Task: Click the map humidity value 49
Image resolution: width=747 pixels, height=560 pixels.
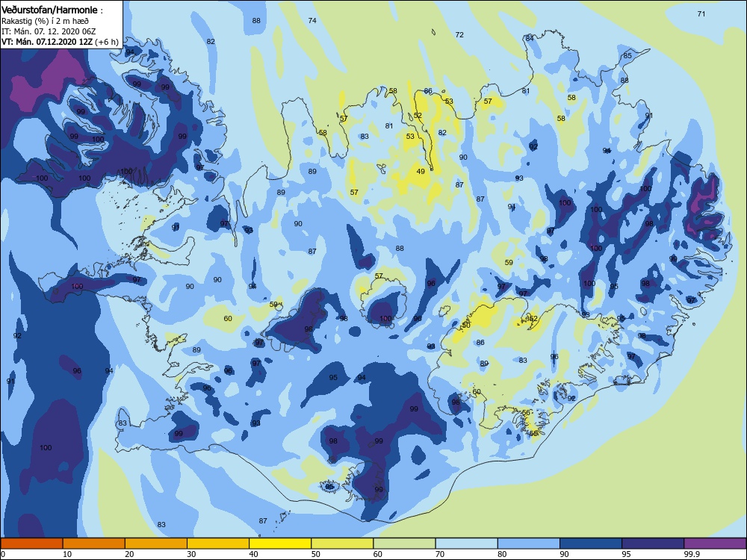Action: 421,172
